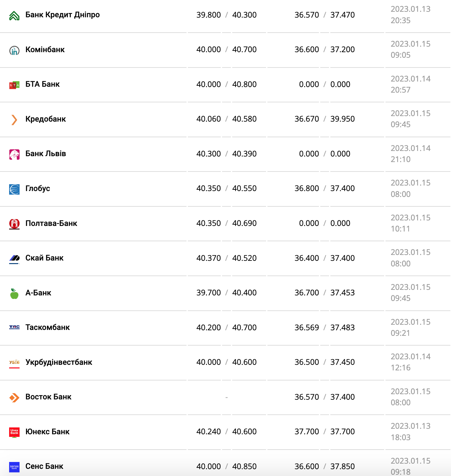451x476 pixels.
Task: Click the Кредобанк orange chevron logo
Action: [14, 120]
